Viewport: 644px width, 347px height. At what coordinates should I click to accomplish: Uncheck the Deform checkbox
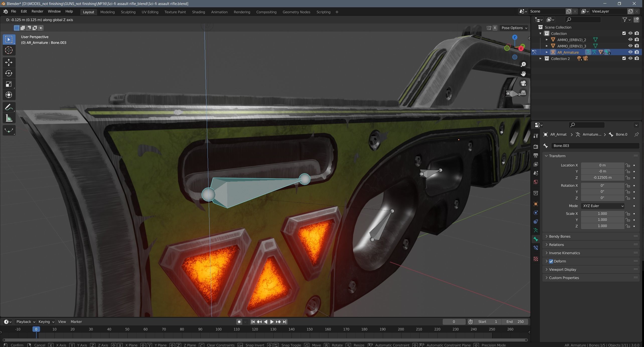pyautogui.click(x=551, y=261)
